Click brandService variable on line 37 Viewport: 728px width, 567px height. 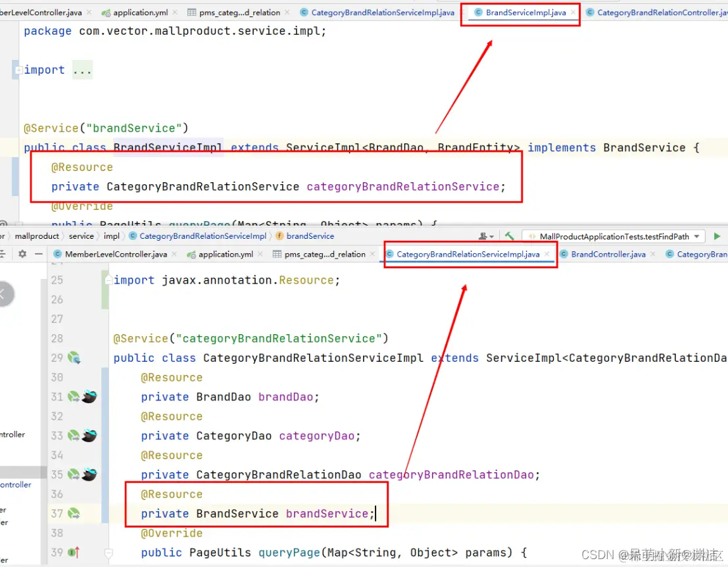(x=327, y=514)
